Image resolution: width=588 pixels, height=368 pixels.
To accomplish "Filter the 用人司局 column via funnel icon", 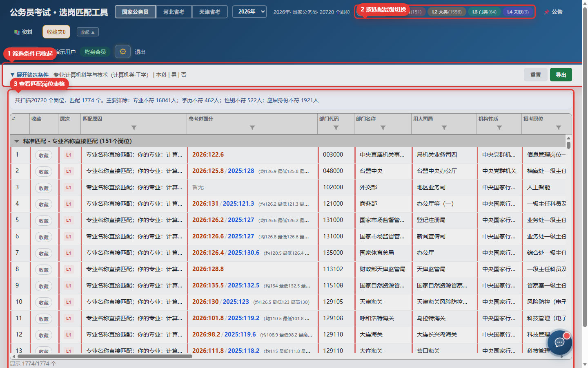I will click(x=444, y=128).
